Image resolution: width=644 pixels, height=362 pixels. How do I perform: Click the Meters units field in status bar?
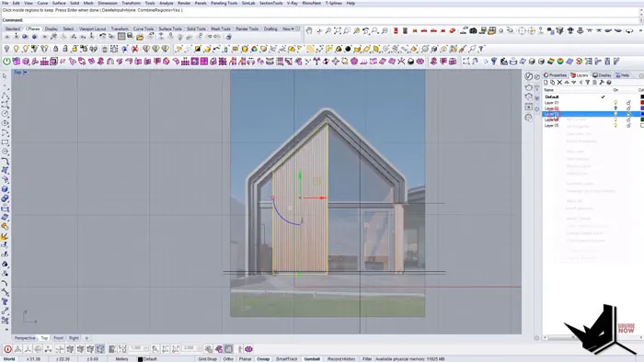pos(121,359)
